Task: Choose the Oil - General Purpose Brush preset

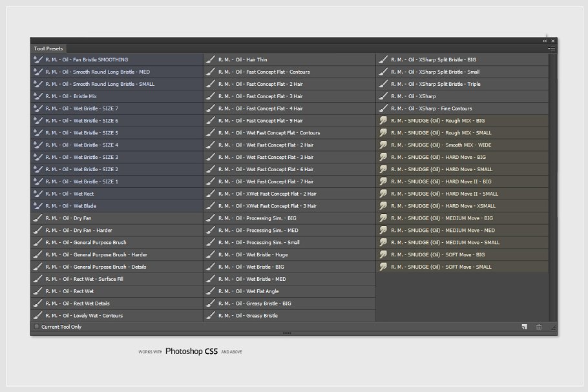Action: 85,243
